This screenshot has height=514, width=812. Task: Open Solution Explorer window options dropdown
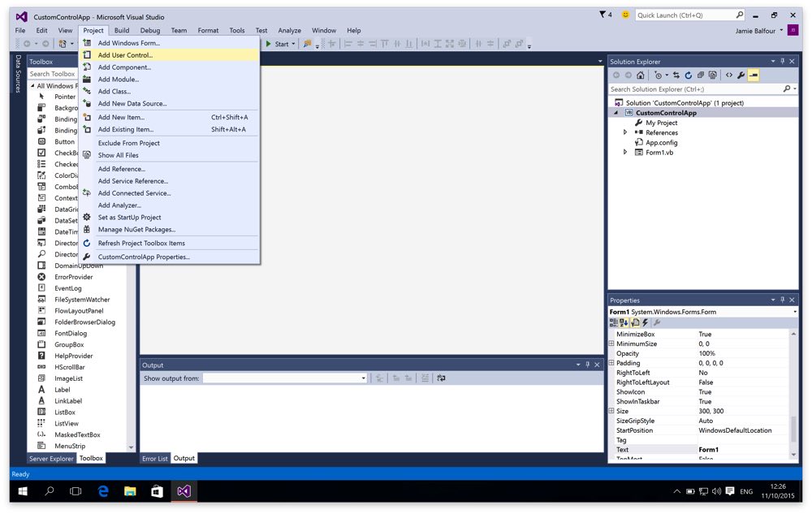coord(773,61)
